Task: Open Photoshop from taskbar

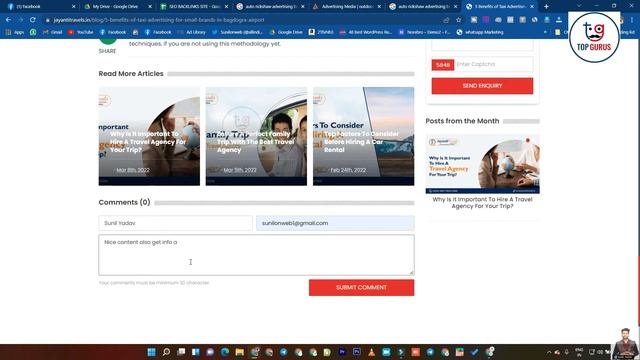Action: coord(357,352)
